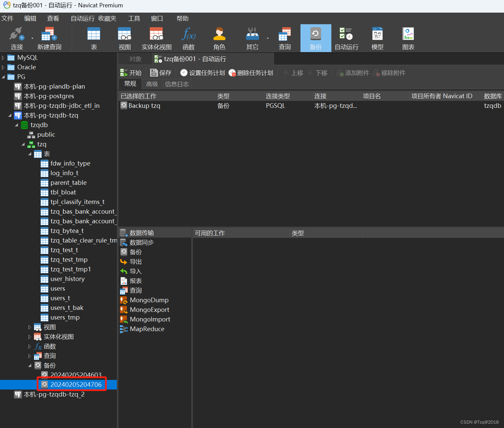
Task: Open the 帮助 (Help) menu
Action: [x=183, y=19]
